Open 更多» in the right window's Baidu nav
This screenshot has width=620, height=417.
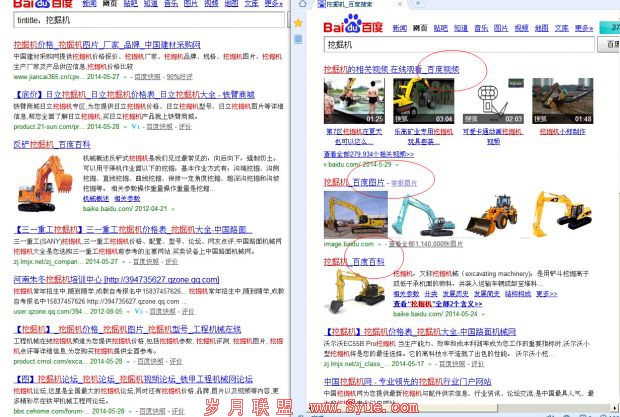(x=584, y=28)
